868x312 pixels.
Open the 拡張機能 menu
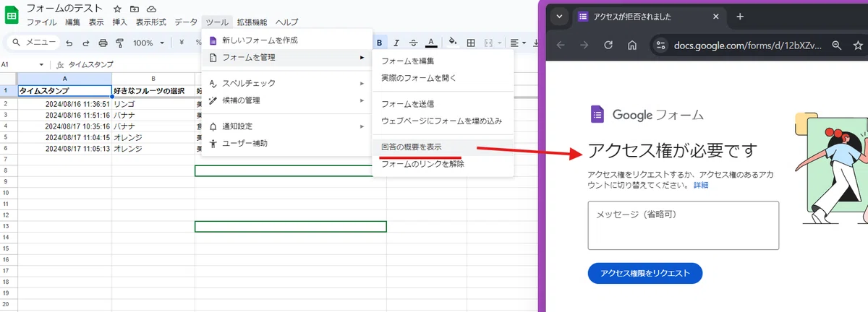point(250,22)
